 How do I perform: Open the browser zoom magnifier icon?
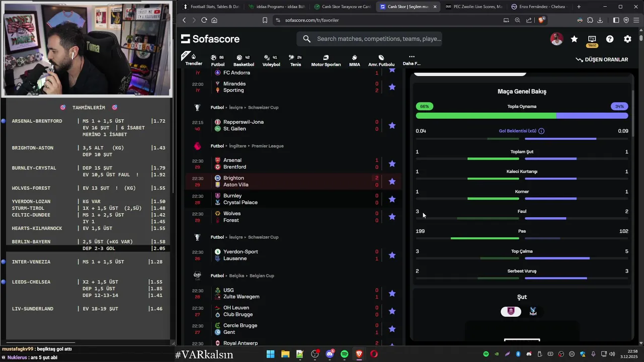coord(517,20)
